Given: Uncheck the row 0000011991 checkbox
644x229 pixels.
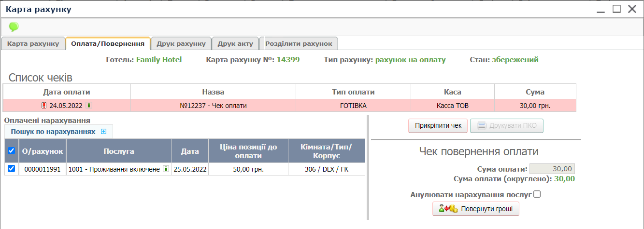Looking at the screenshot, I should tap(12, 169).
